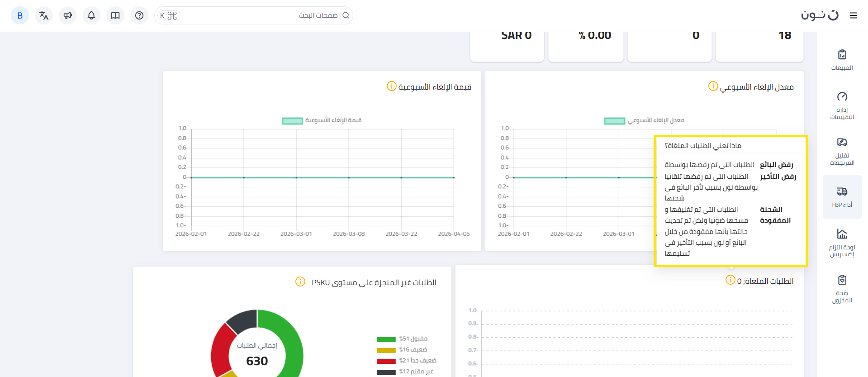Click info icon beside unfulfilled orders PSKU
Screen dimensions: 868x377
(x=300, y=282)
